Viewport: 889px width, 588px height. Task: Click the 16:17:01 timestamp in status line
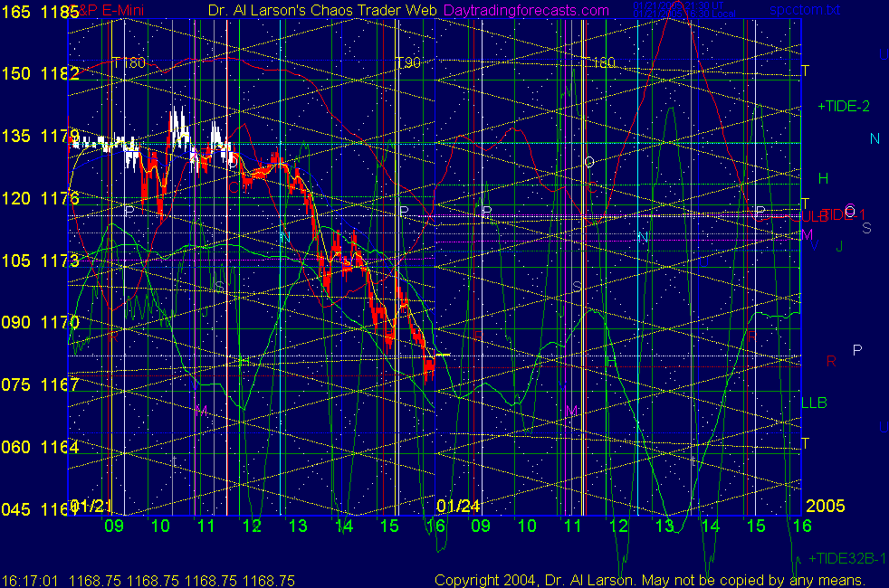click(30, 581)
